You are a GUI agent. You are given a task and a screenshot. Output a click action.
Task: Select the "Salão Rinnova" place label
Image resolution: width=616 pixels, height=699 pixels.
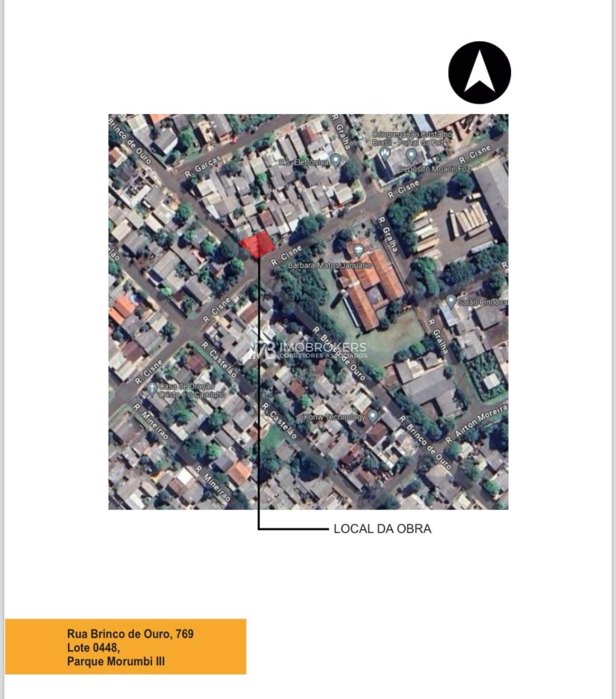click(x=483, y=302)
